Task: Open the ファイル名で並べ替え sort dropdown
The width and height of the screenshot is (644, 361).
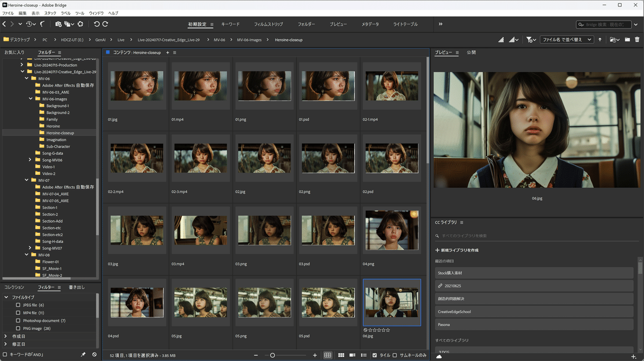Action: [x=567, y=40]
